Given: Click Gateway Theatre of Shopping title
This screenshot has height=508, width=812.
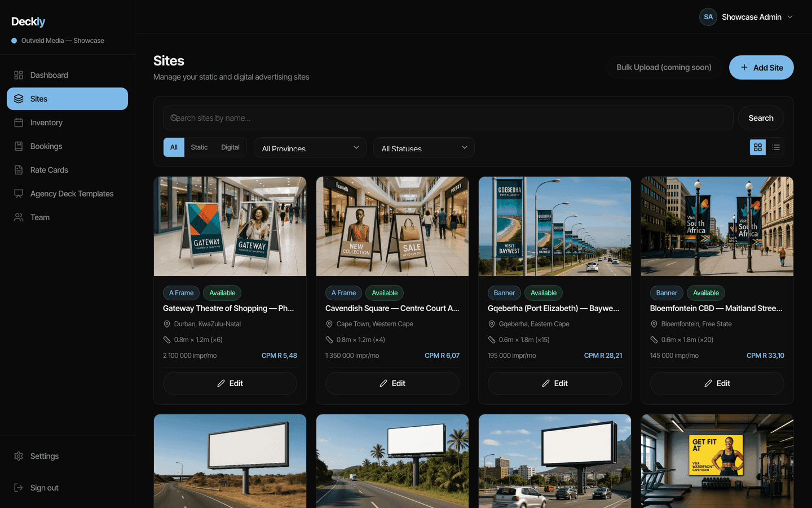Looking at the screenshot, I should [x=228, y=308].
